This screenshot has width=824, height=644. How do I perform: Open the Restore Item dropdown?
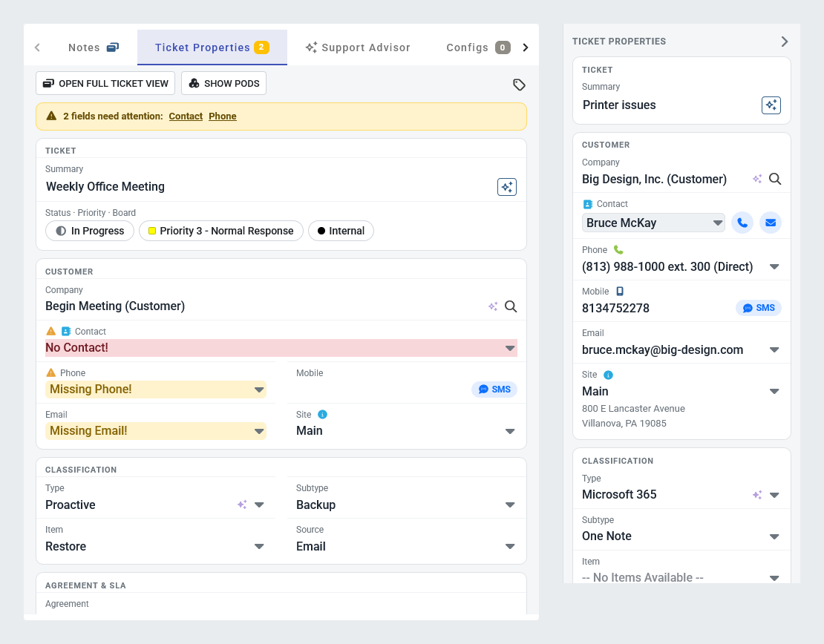(x=156, y=546)
